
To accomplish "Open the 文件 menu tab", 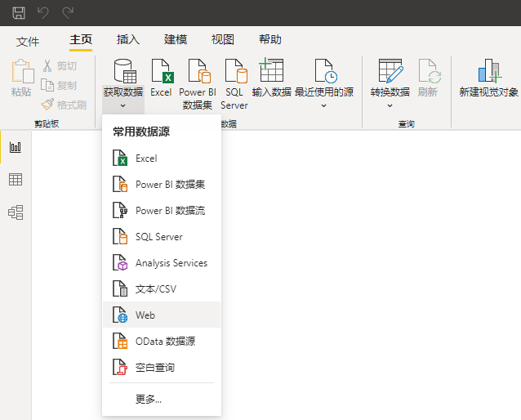I will tap(28, 42).
